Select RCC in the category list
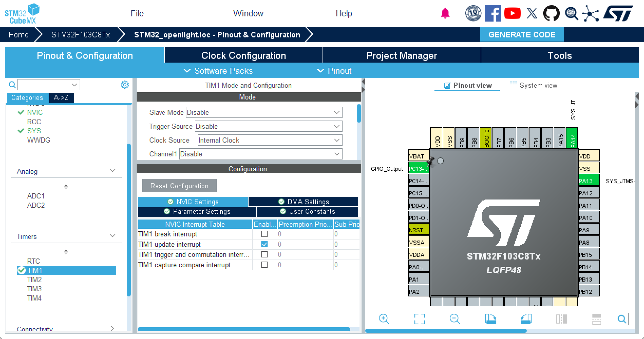Image resolution: width=644 pixels, height=339 pixels. click(x=34, y=122)
